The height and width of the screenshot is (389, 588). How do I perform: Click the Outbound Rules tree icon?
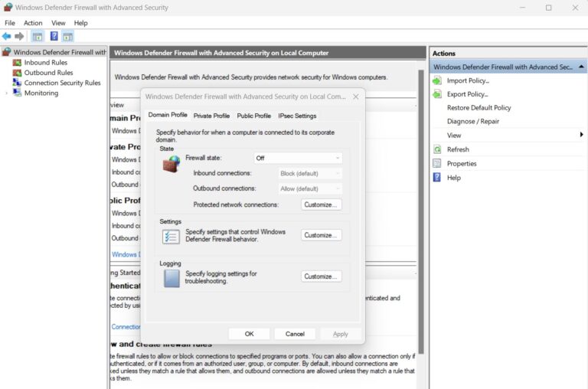pyautogui.click(x=17, y=73)
